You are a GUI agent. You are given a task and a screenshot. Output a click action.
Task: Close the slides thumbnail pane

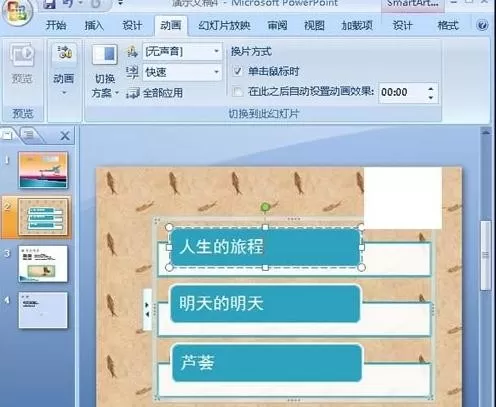[x=65, y=135]
